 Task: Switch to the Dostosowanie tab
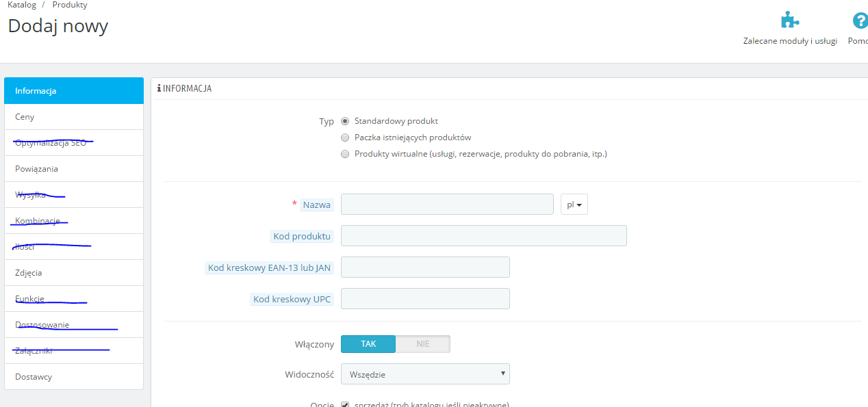[x=74, y=325]
